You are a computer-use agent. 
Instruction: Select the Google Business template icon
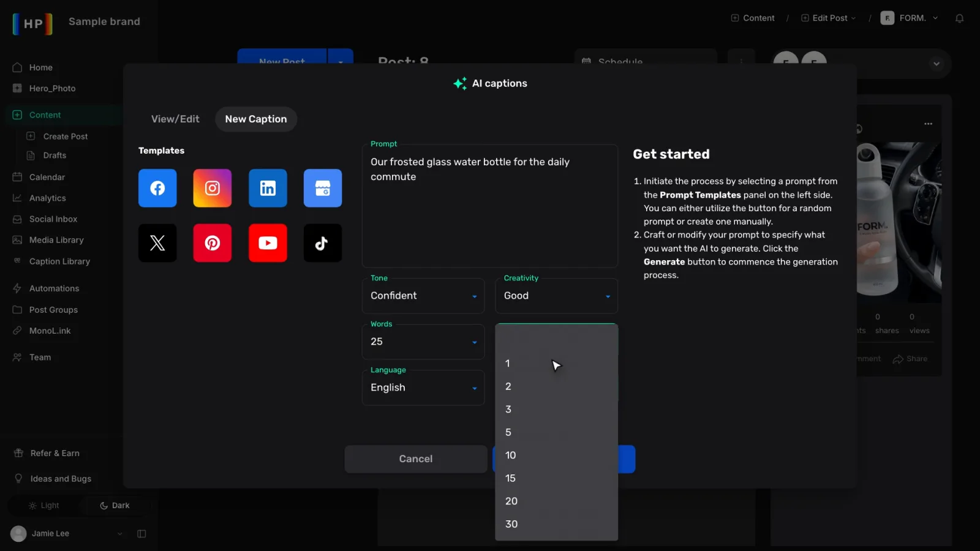pos(323,188)
